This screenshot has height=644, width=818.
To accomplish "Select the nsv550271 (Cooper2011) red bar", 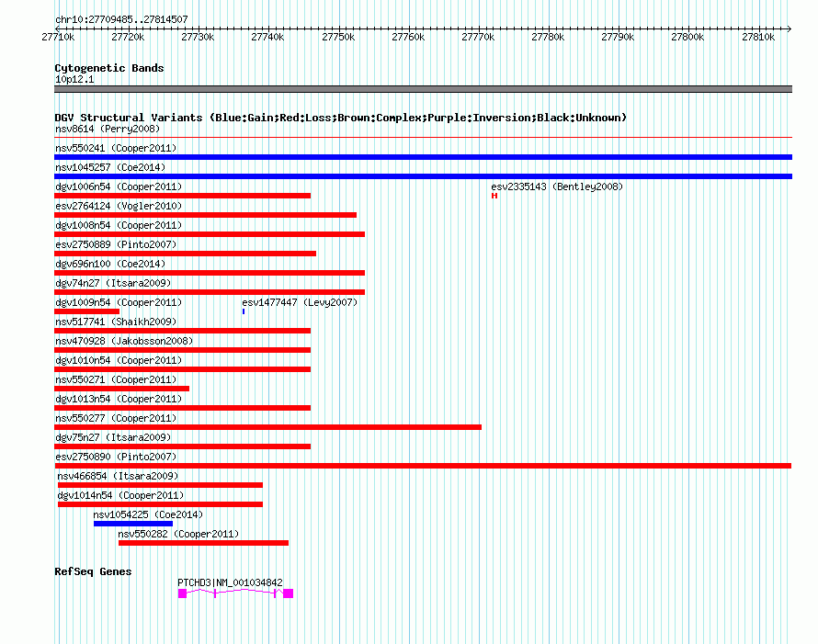I will [121, 389].
